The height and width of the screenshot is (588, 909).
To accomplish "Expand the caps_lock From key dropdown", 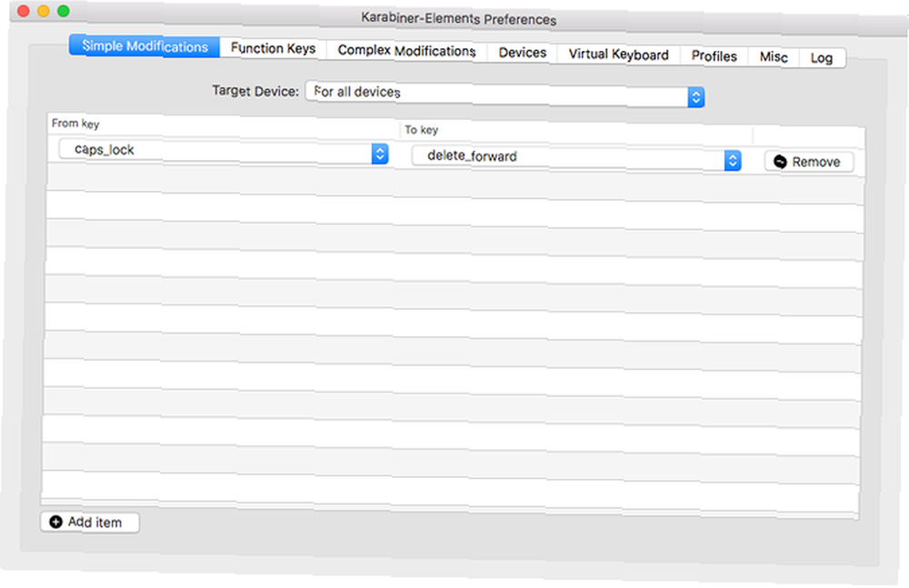I will click(224, 152).
